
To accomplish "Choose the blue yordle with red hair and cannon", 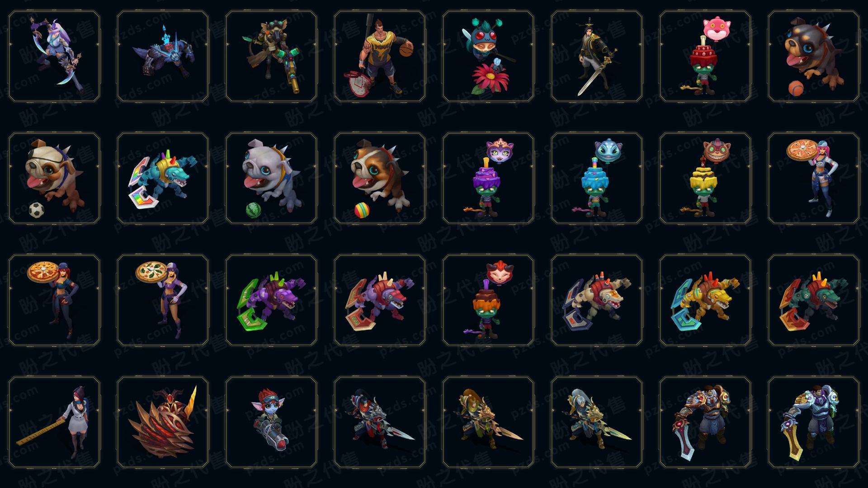I will point(271,422).
